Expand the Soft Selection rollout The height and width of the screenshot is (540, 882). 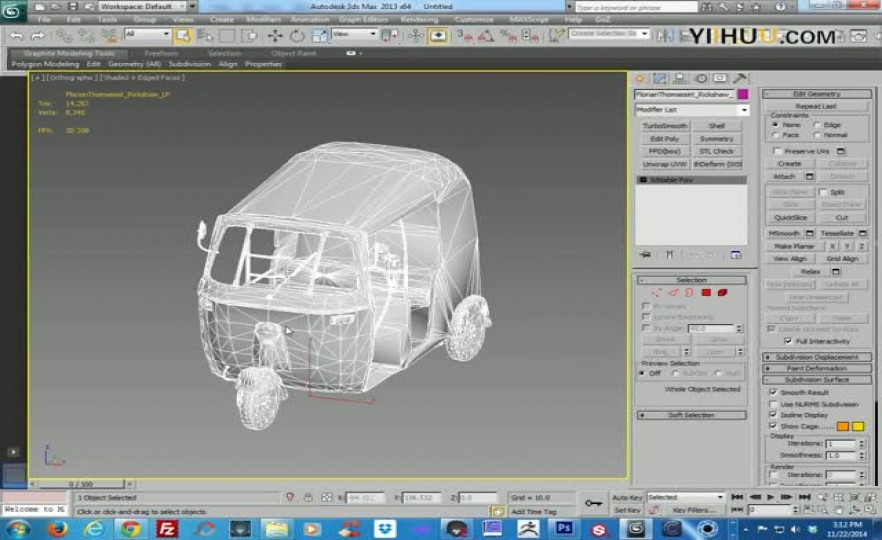click(691, 415)
